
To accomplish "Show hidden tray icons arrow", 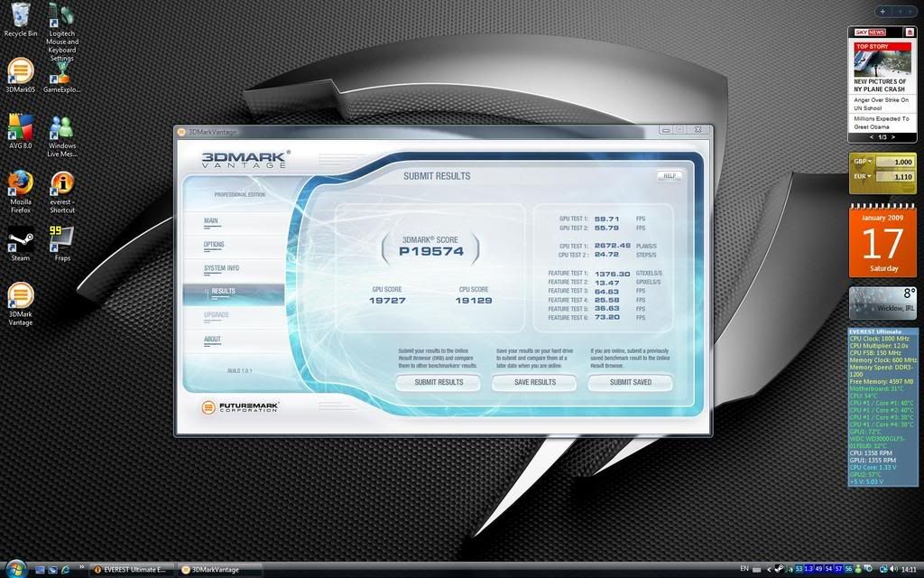I will 769,569.
